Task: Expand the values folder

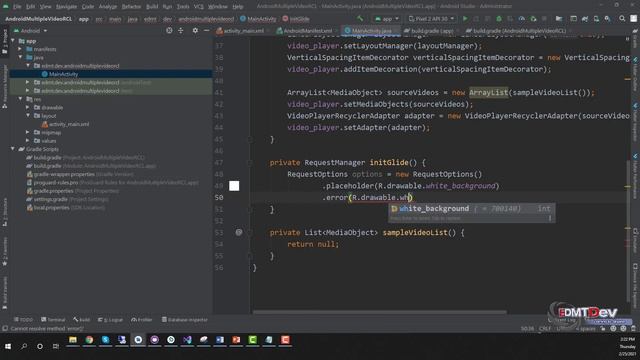Action: (28, 141)
